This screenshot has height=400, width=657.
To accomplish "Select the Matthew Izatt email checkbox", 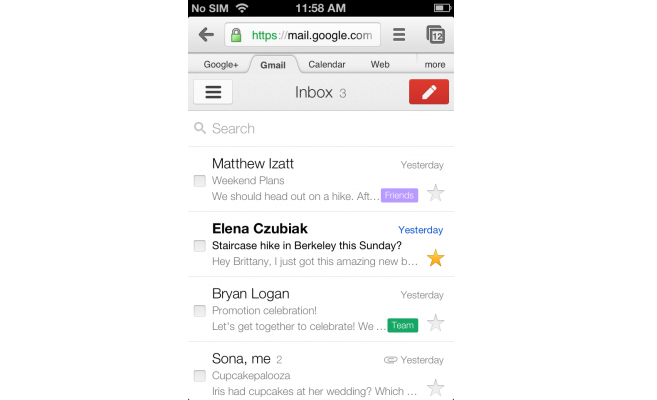I will click(x=199, y=181).
